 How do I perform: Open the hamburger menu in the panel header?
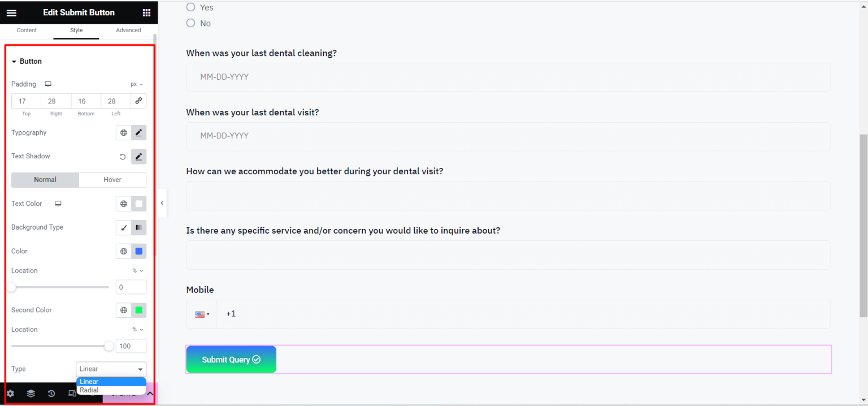tap(11, 13)
